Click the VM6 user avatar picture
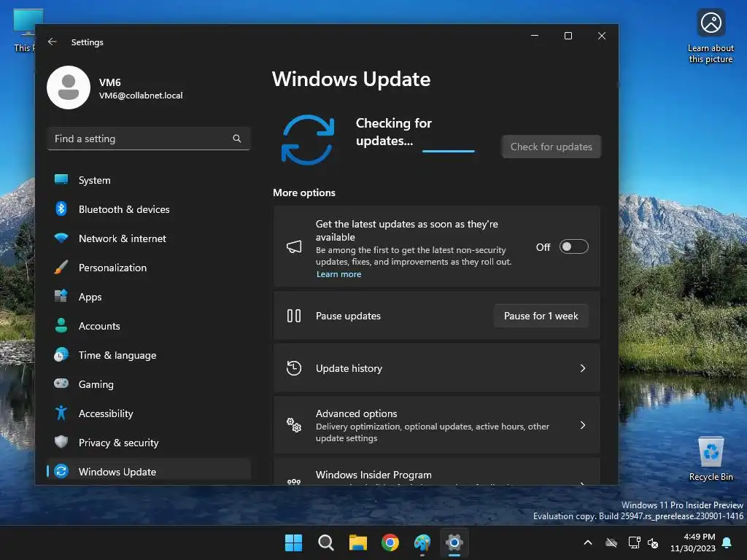Viewport: 747px width, 560px height. pyautogui.click(x=69, y=87)
